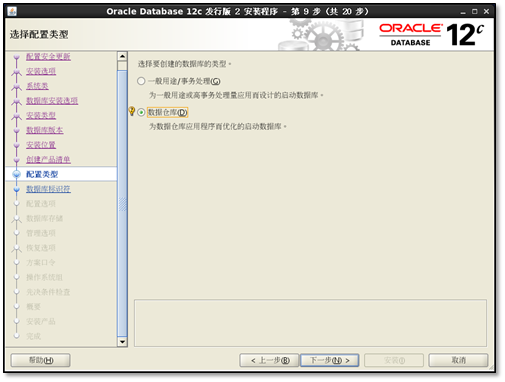Click the 上一步(B) back button
This screenshot has height=382, width=505.
pos(269,360)
